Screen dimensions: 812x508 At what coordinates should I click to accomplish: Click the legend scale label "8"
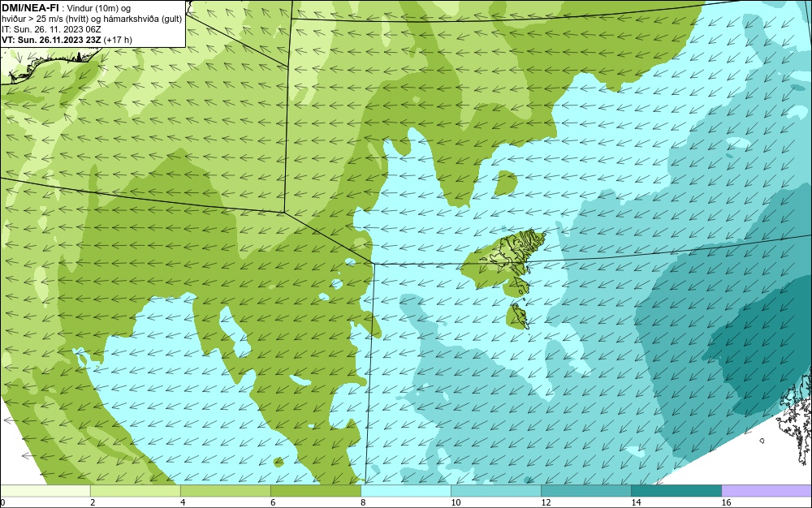(x=363, y=502)
